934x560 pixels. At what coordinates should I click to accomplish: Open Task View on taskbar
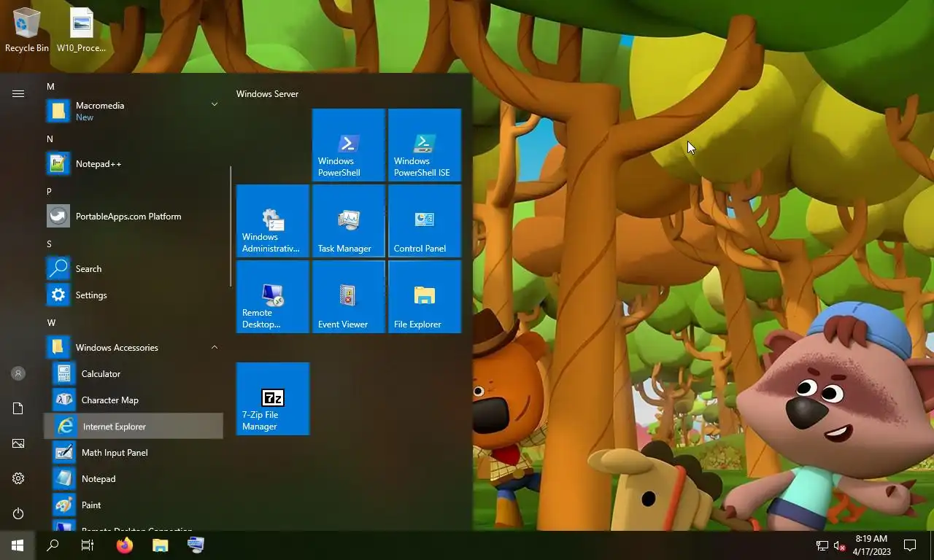[x=88, y=545]
